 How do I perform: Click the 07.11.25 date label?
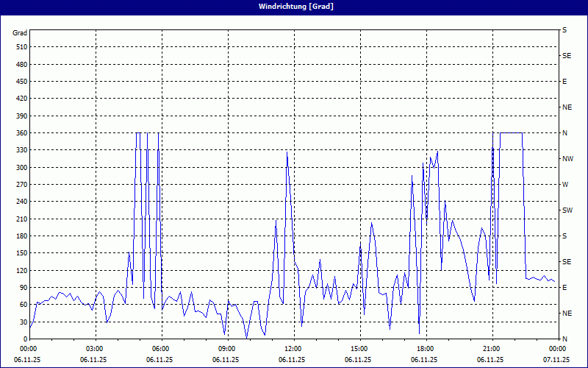point(556,360)
